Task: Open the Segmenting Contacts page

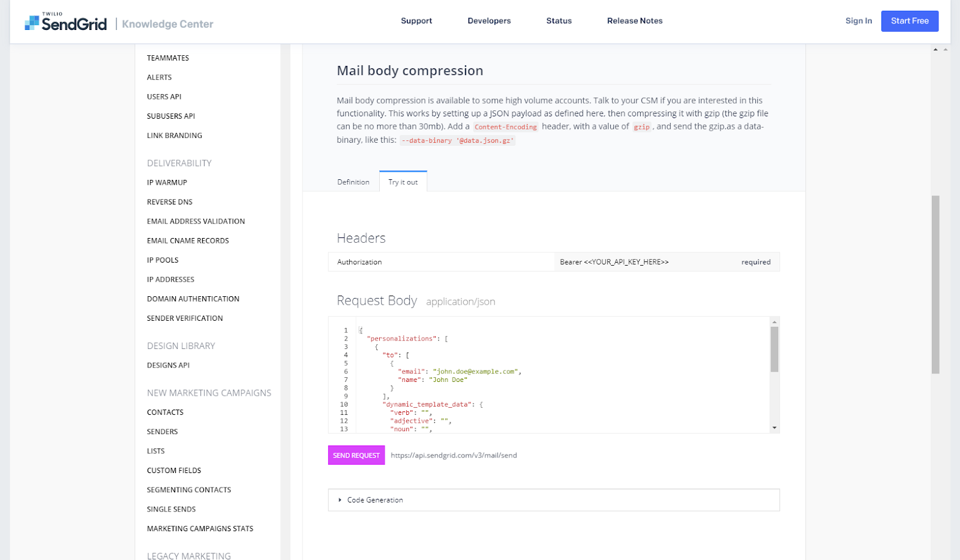Action: coord(188,489)
